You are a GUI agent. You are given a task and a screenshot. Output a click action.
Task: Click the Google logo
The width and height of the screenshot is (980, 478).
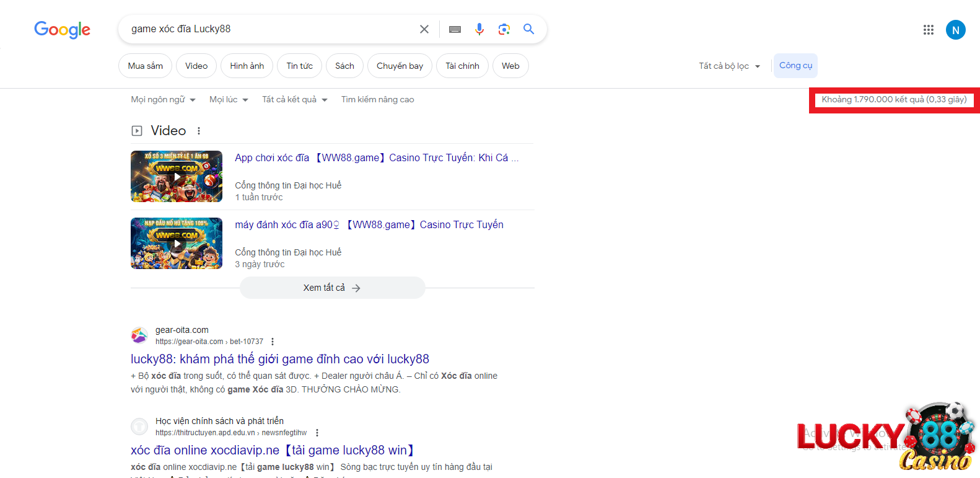click(x=62, y=29)
